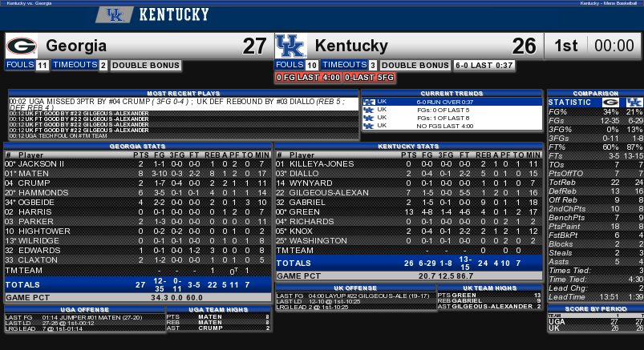
Task: Click the Kentucky UK logo in score header
Action: click(x=291, y=46)
